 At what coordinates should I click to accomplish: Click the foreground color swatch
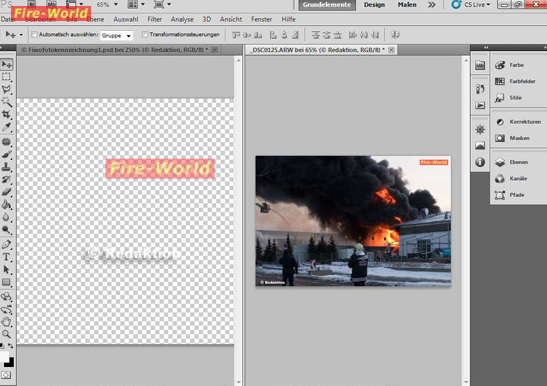[x=4, y=357]
